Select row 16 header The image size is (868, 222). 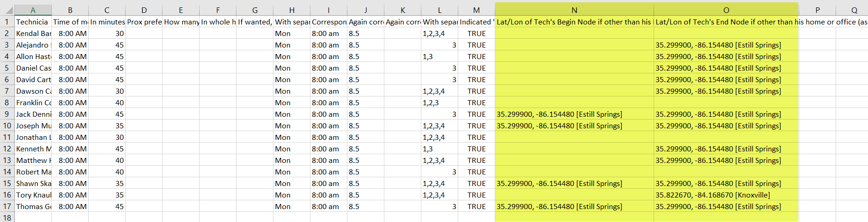pyautogui.click(x=7, y=195)
